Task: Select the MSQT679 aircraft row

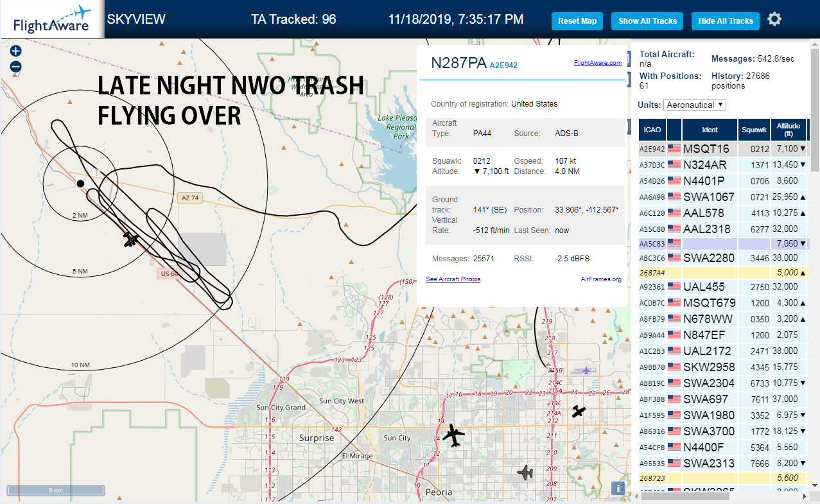Action: [x=723, y=303]
